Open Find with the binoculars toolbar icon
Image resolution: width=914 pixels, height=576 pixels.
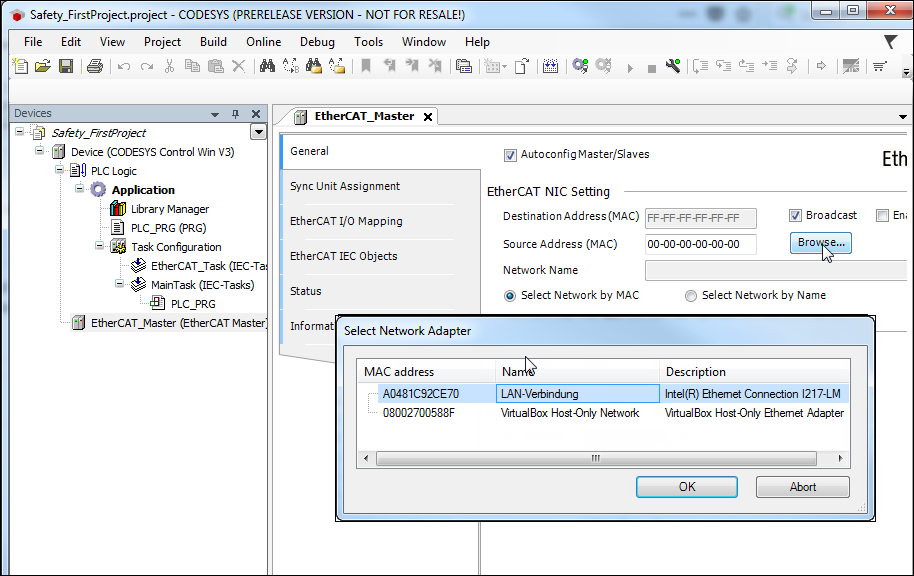pyautogui.click(x=267, y=66)
